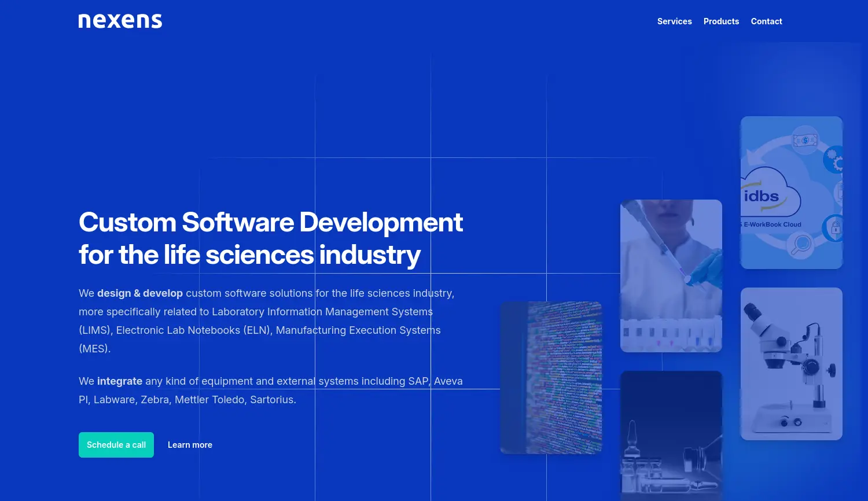Viewport: 868px width, 501px height.
Task: Open the Contact menu
Action: click(766, 21)
